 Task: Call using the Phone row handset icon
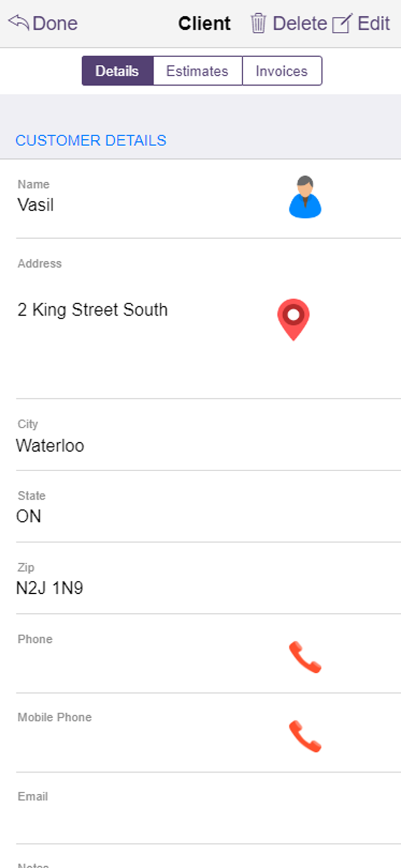click(305, 657)
